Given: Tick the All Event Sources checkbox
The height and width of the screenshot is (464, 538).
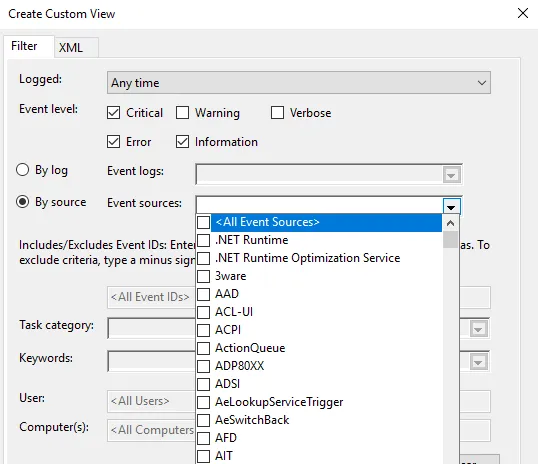Looking at the screenshot, I should (x=203, y=222).
